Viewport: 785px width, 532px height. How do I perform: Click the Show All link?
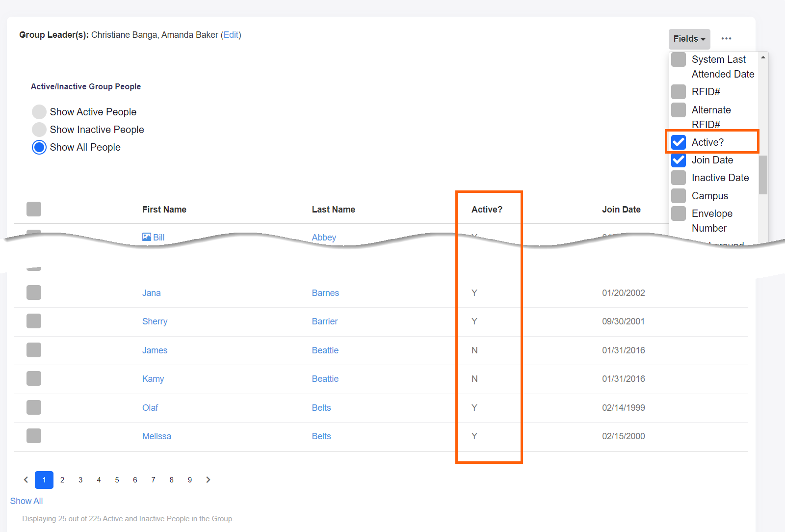point(26,501)
